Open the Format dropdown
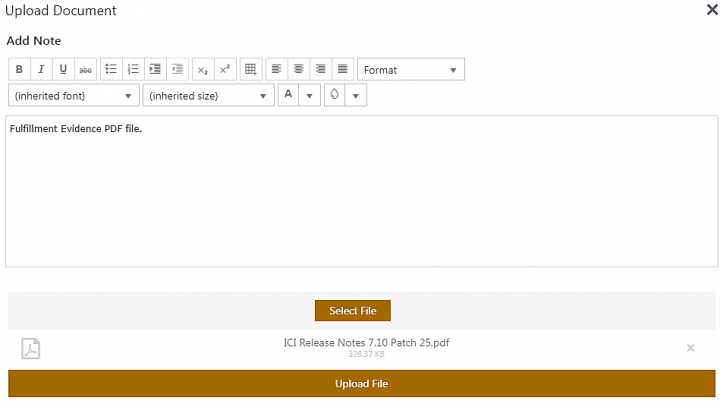720x404 pixels. tap(411, 70)
